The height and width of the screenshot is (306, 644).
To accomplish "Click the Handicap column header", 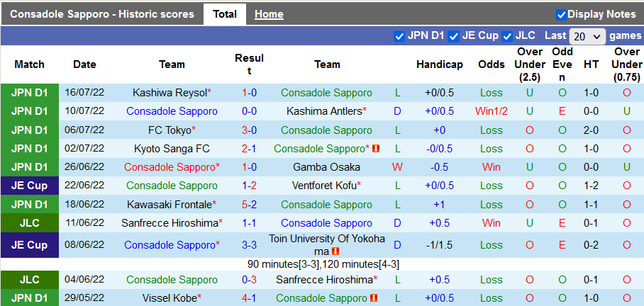I will point(440,64).
